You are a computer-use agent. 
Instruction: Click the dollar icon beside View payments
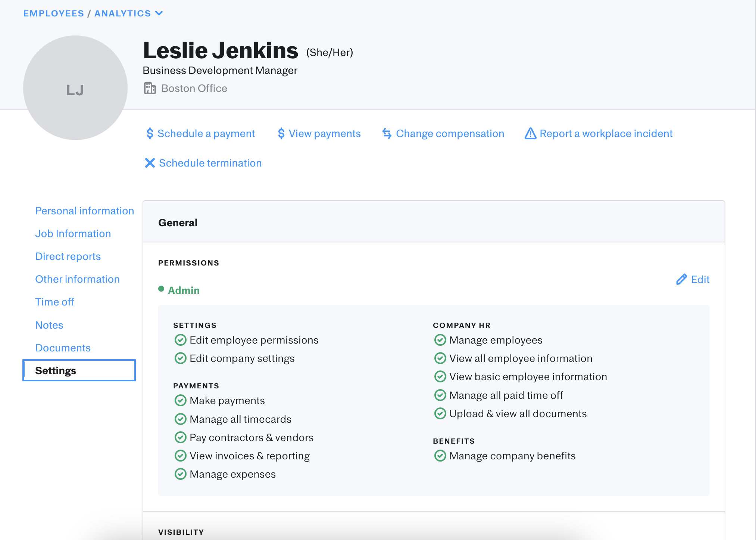pos(281,133)
